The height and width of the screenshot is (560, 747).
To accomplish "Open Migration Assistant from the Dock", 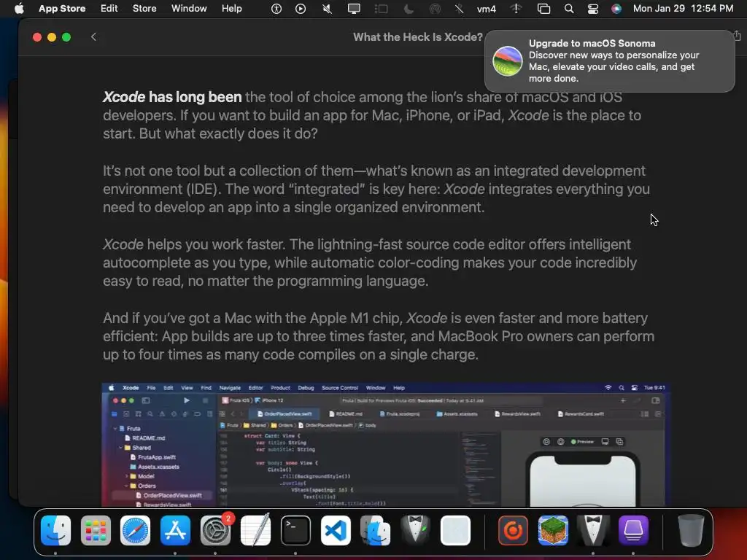I will (376, 530).
